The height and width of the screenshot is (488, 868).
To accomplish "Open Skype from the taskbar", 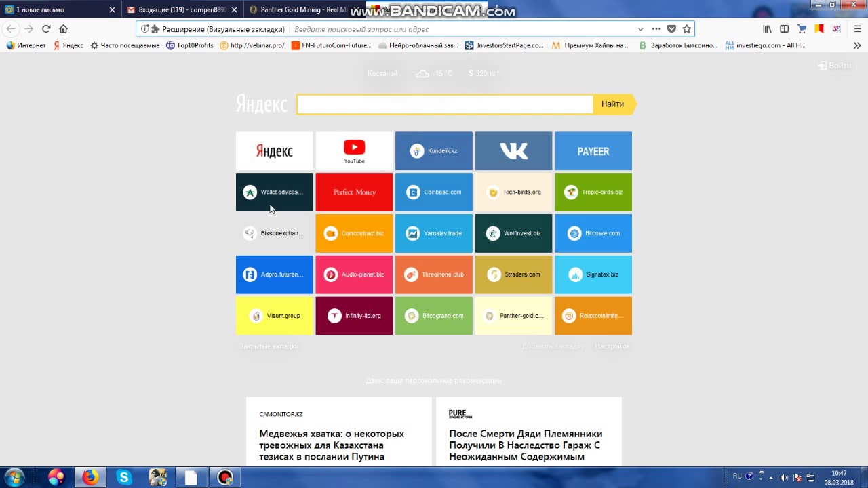I will click(123, 477).
